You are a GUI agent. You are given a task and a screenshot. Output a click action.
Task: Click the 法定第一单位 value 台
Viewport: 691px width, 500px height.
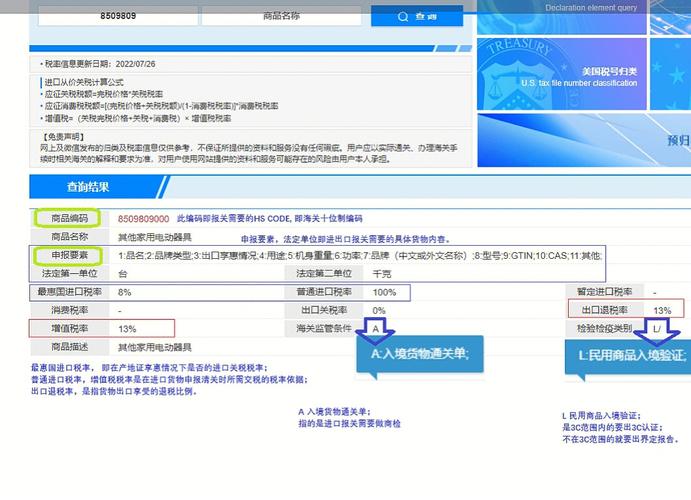point(123,274)
